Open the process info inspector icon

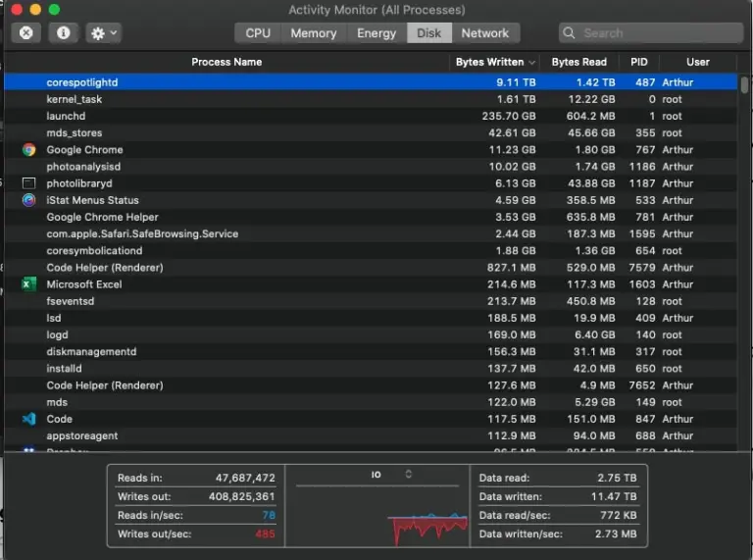click(64, 32)
